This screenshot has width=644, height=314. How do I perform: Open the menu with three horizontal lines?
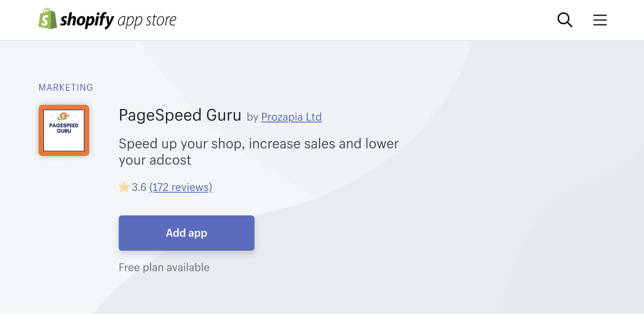[600, 20]
